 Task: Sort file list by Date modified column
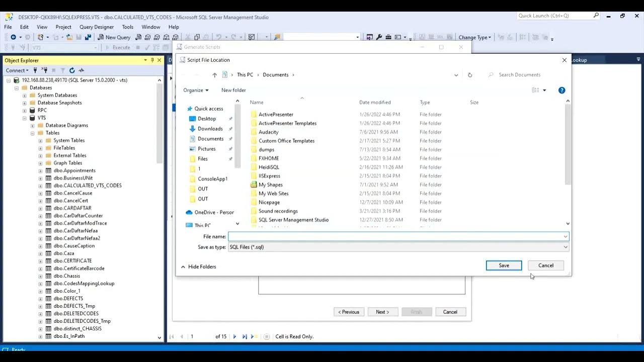[x=375, y=102]
